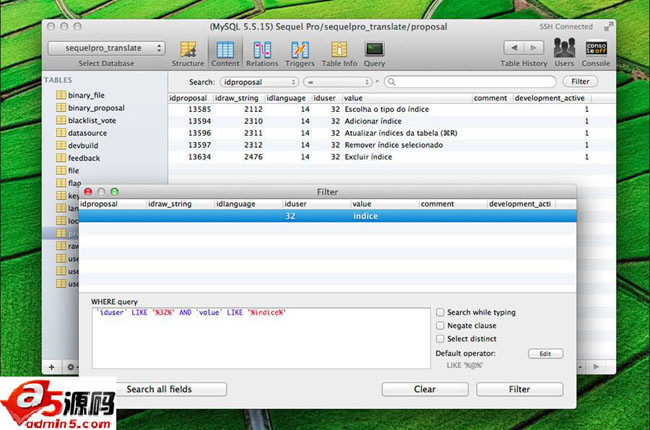
Task: Click the main search input field
Action: tap(470, 82)
